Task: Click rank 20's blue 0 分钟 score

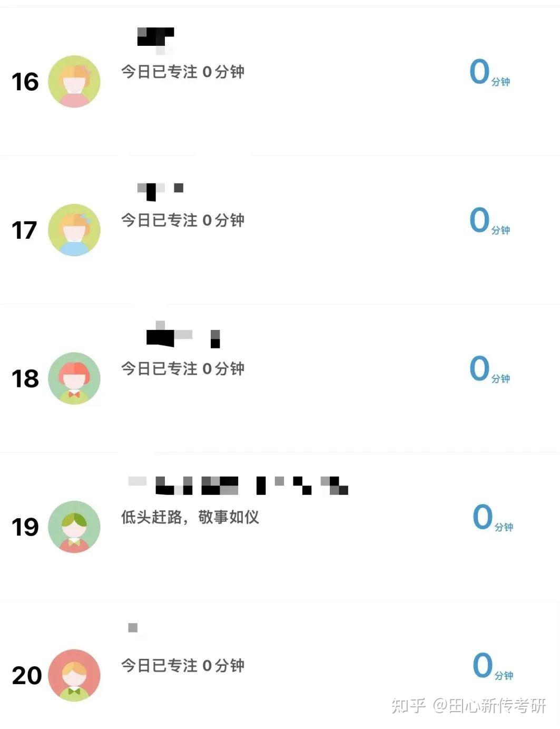Action: coord(493,666)
